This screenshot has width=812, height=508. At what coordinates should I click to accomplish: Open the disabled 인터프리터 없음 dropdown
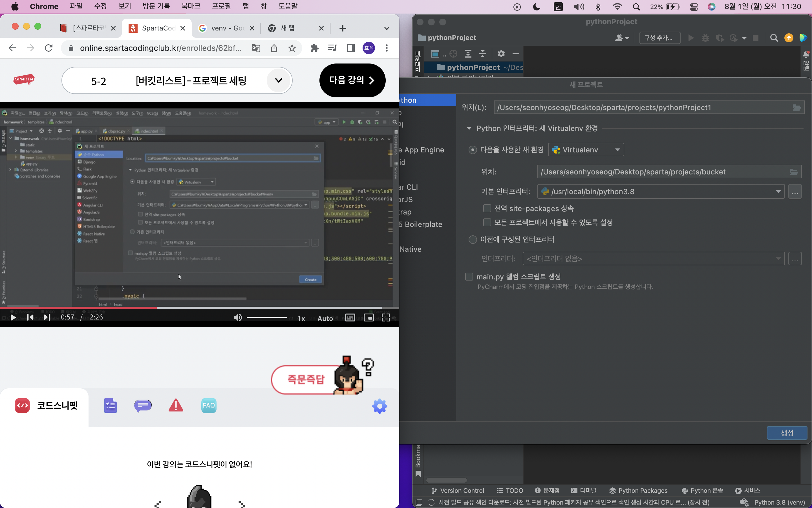pyautogui.click(x=653, y=259)
